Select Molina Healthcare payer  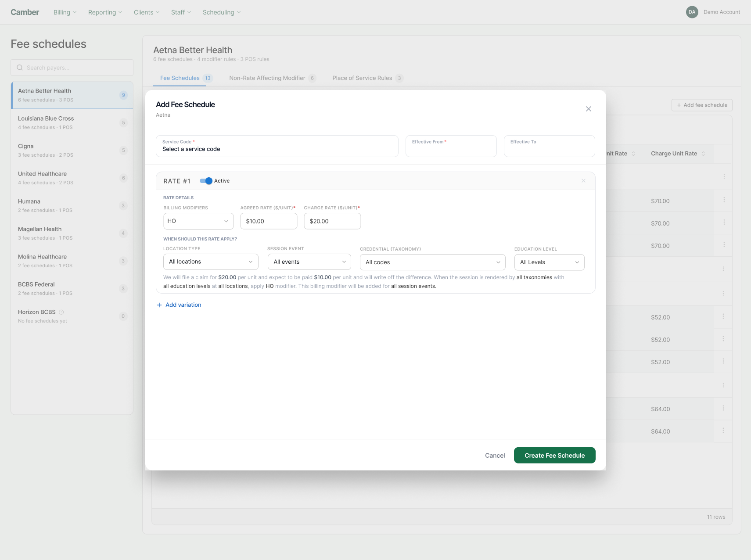[x=72, y=261]
